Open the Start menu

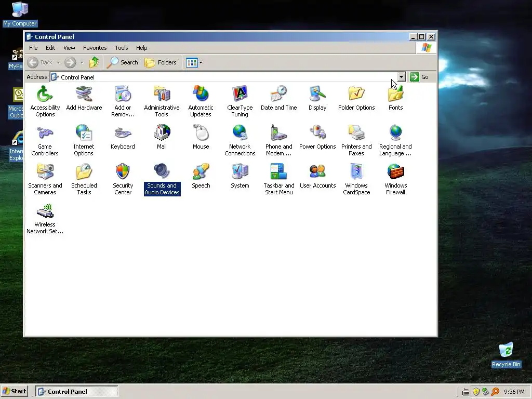point(14,391)
